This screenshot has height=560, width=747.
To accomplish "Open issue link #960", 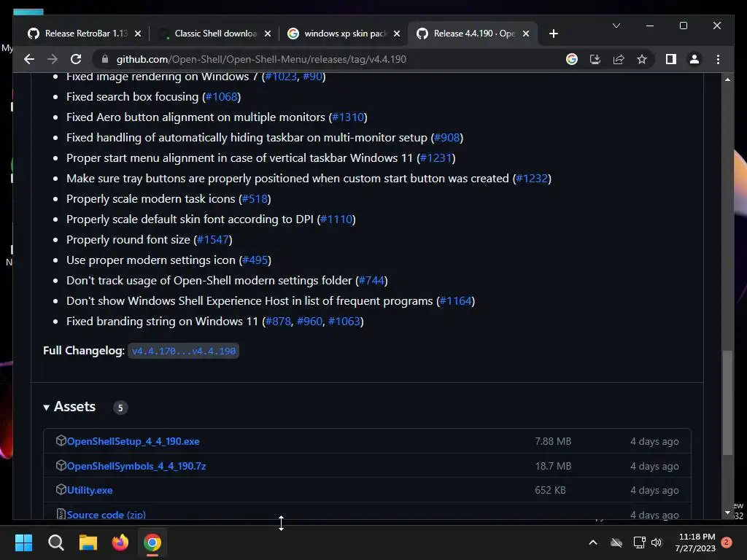I will (309, 322).
